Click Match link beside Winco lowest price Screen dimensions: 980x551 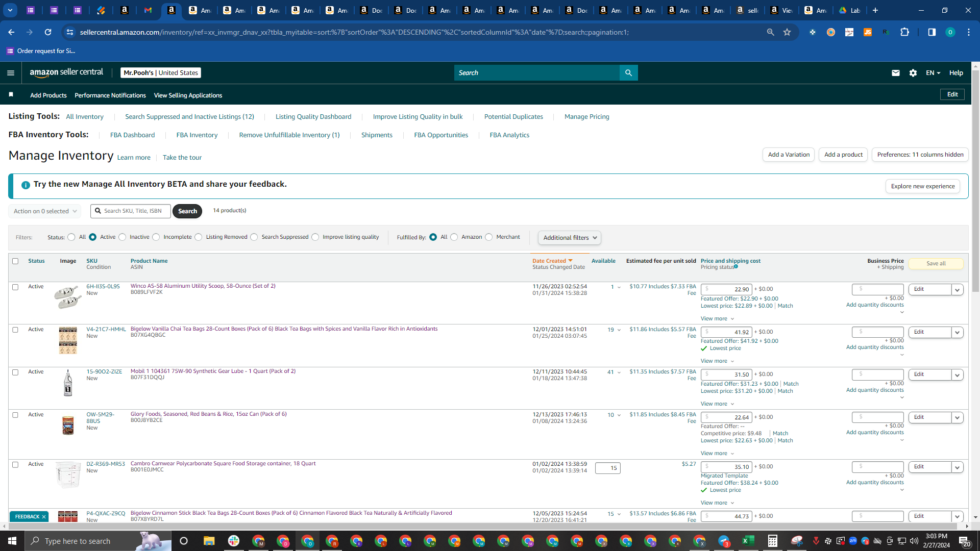(785, 306)
